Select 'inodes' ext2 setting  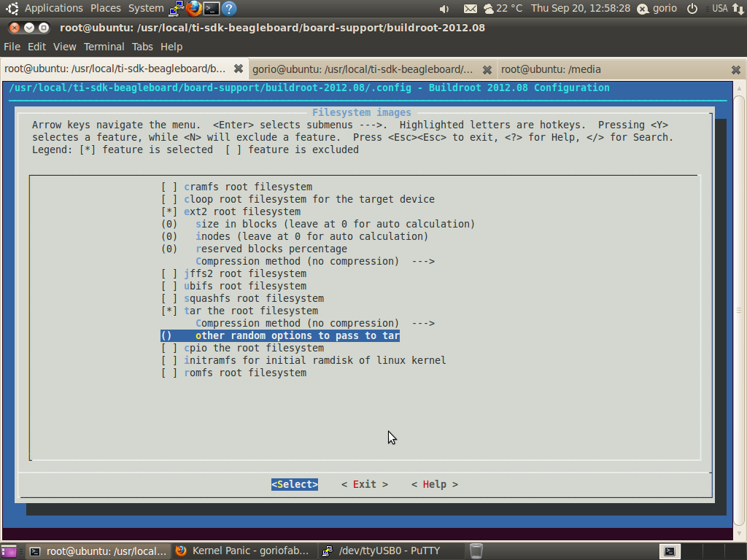click(x=295, y=236)
